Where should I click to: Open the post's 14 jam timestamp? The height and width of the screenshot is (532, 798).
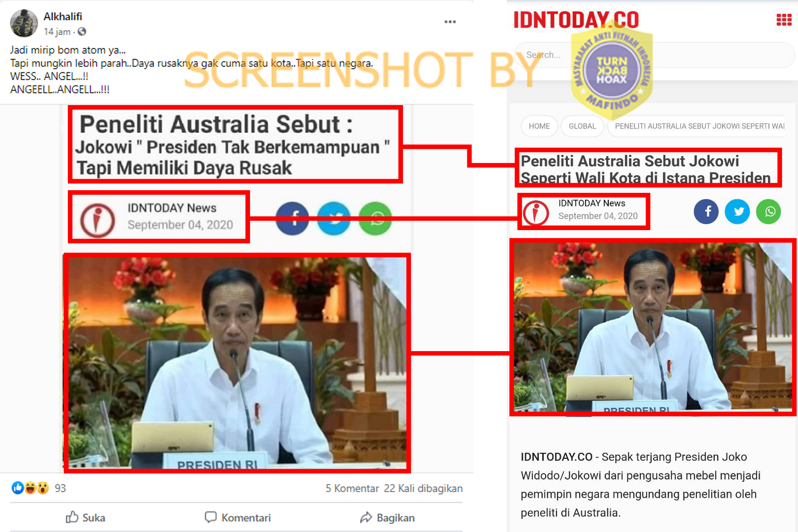[57, 31]
